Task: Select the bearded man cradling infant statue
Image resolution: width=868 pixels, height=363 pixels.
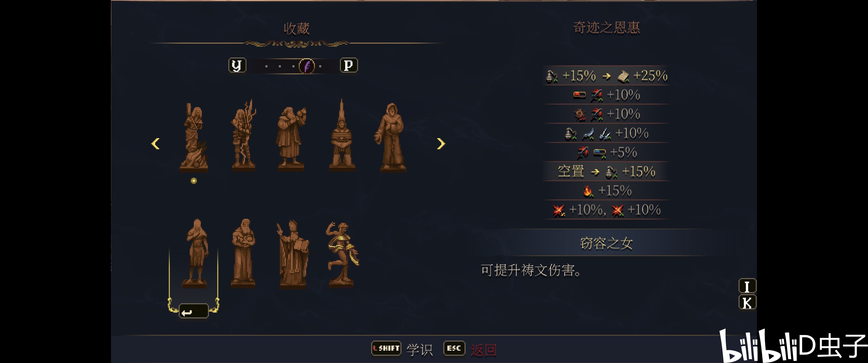Action: (x=243, y=253)
